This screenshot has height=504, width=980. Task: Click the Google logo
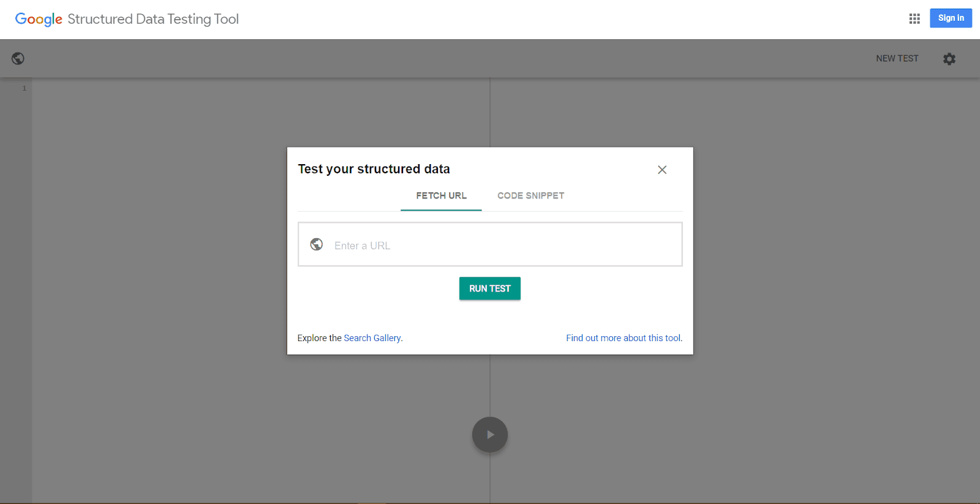39,20
